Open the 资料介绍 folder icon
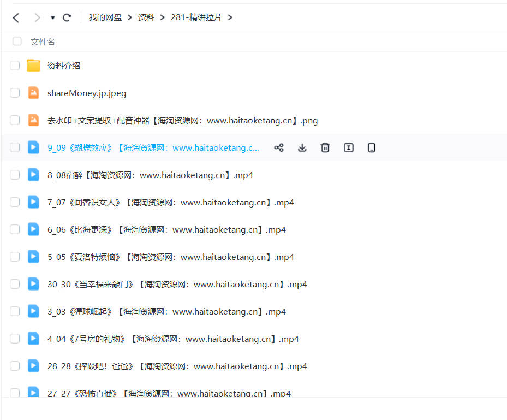The height and width of the screenshot is (420, 507). tap(33, 66)
